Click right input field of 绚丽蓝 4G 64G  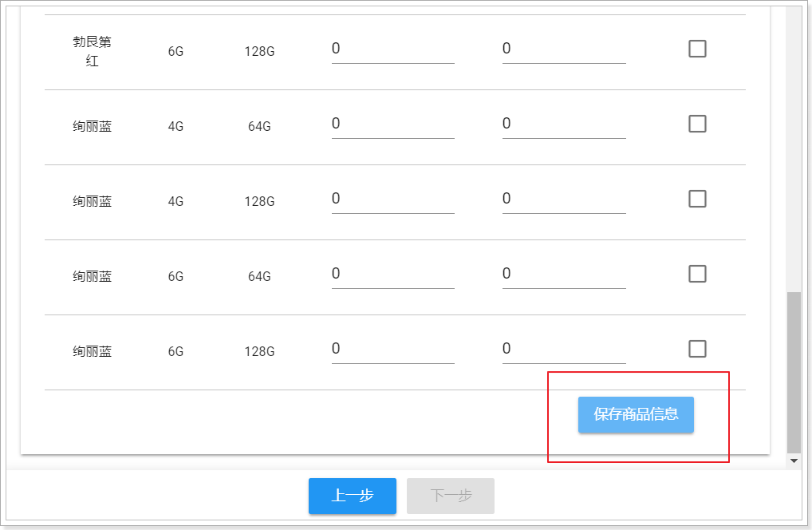pyautogui.click(x=563, y=125)
